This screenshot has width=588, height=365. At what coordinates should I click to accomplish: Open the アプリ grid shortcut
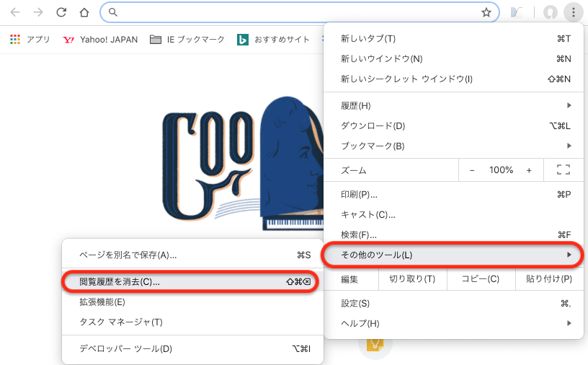30,40
